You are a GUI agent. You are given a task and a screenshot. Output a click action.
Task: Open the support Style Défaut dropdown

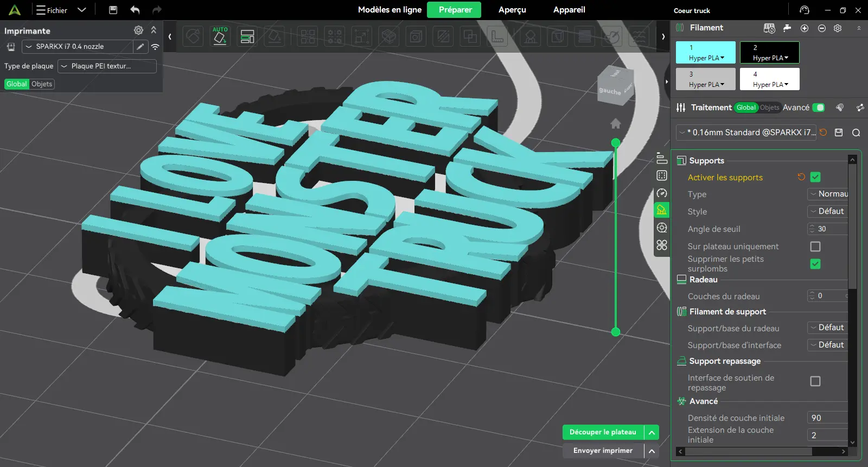point(827,211)
